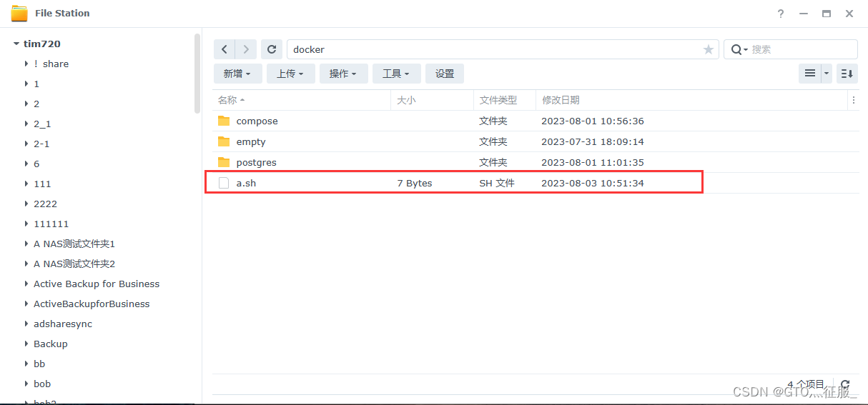This screenshot has width=868, height=405.
Task: Expand the 111111 folder node
Action: click(x=26, y=224)
